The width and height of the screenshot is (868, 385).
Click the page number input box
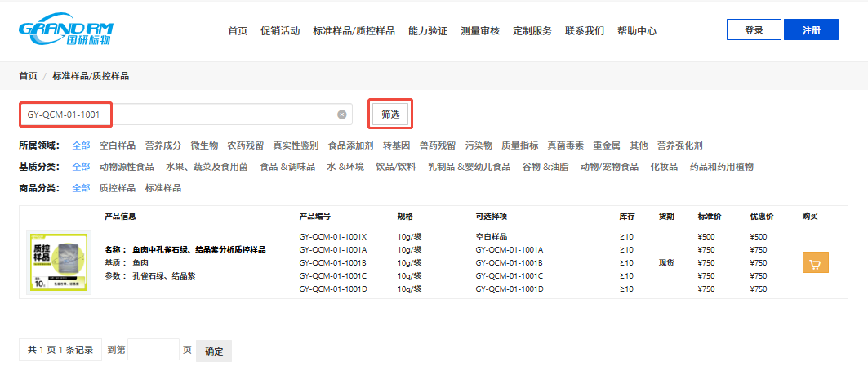(154, 350)
